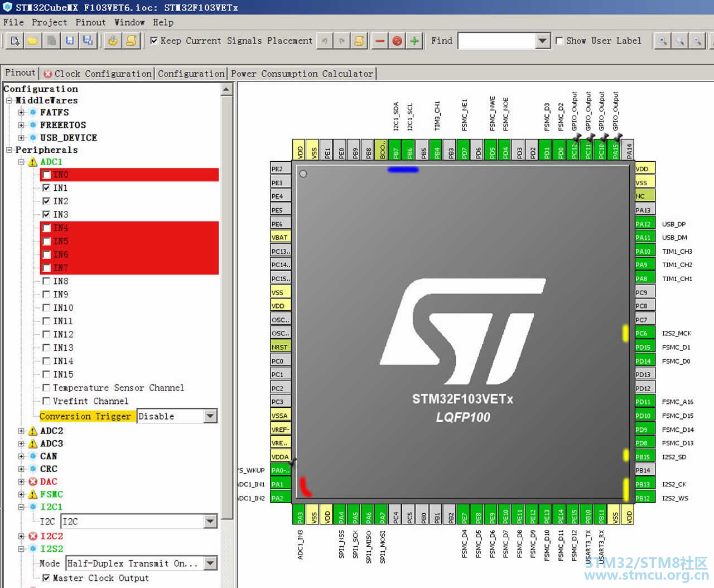This screenshot has height=588, width=714.
Task: Click the blue dot icon beside FATFS
Action: point(33,112)
